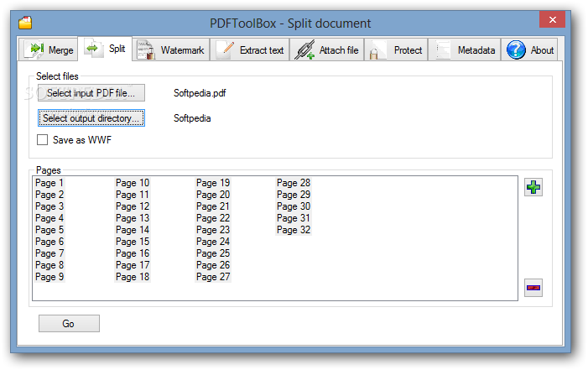Select Page 6 in the list
Screen dimensions: 588x370
(49, 242)
